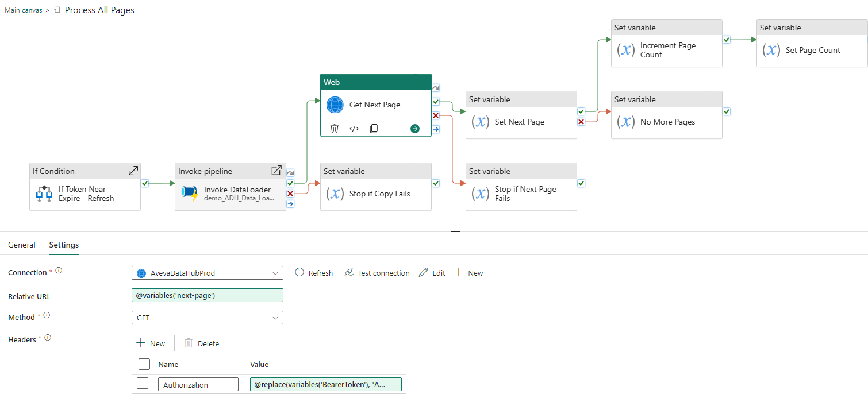Click the info icon next to Method
The width and height of the screenshot is (868, 398).
(x=47, y=315)
